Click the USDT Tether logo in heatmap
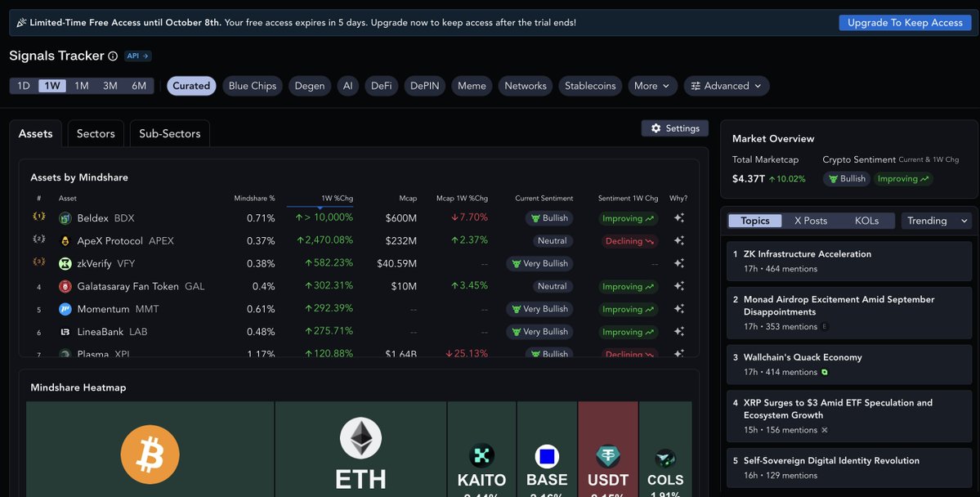Screen dimensions: 980x497 [608, 456]
